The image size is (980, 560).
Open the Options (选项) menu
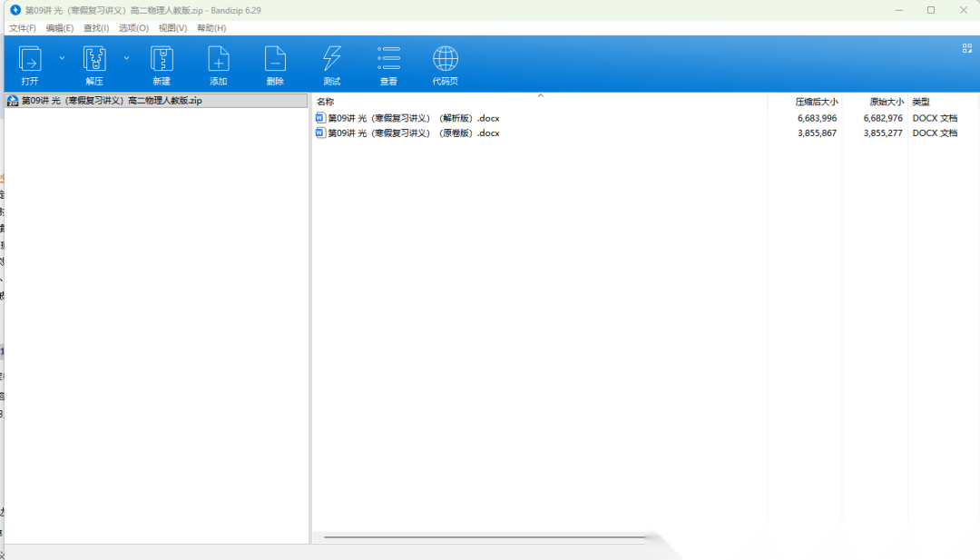tap(133, 28)
